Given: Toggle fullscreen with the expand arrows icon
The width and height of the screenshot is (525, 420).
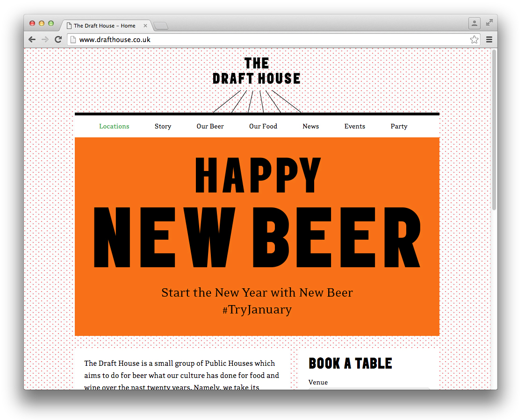Looking at the screenshot, I should [x=489, y=22].
